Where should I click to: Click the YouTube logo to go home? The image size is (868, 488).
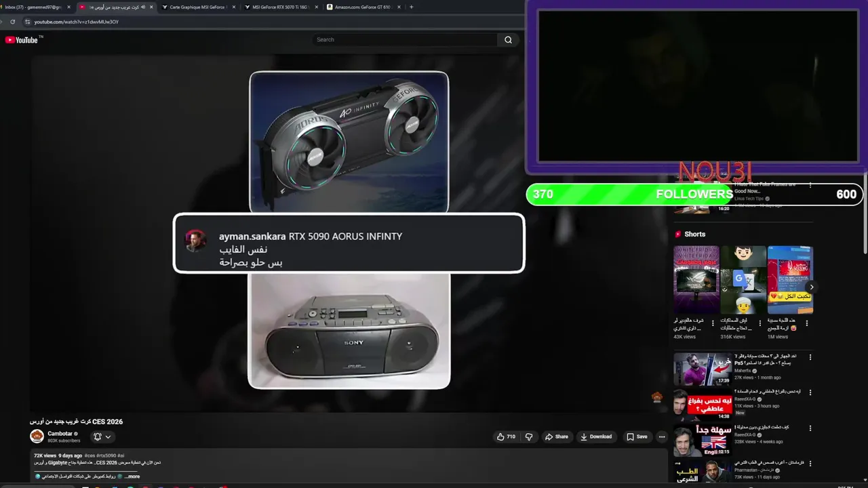pyautogui.click(x=21, y=40)
